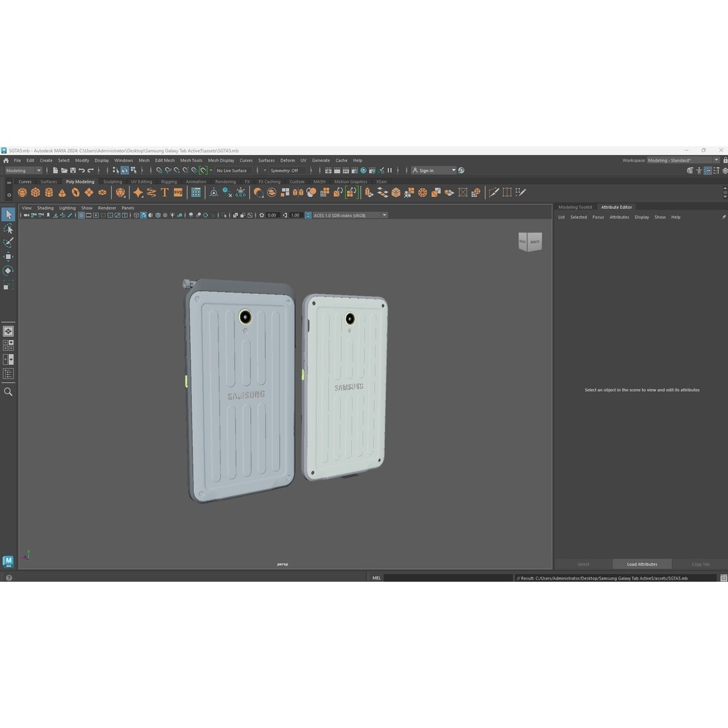Open the Symmetry: Off dropdown
The width and height of the screenshot is (728, 728).
(287, 171)
